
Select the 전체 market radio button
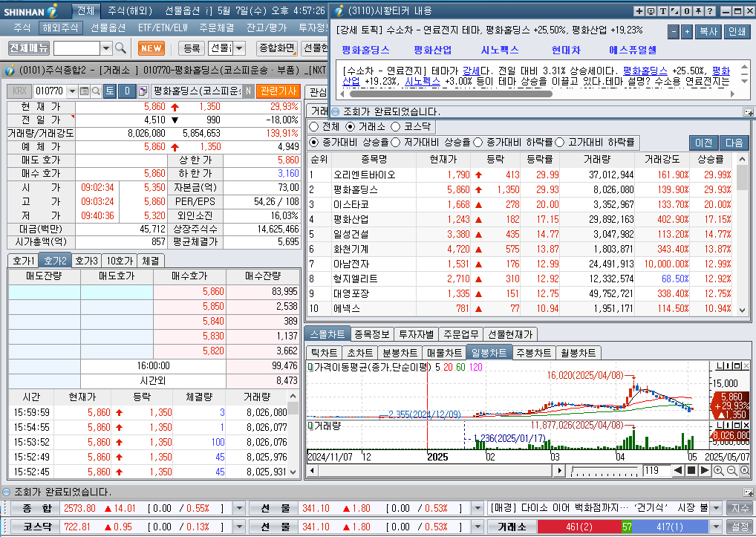314,127
